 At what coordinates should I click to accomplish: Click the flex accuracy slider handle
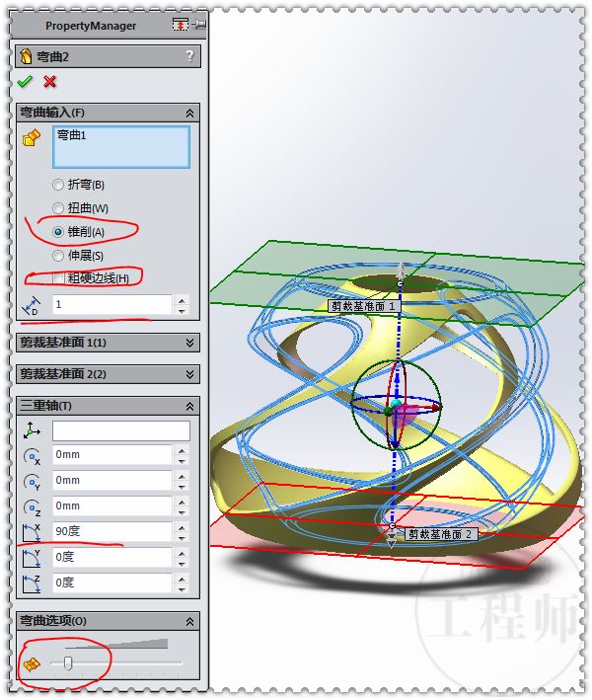[x=68, y=662]
